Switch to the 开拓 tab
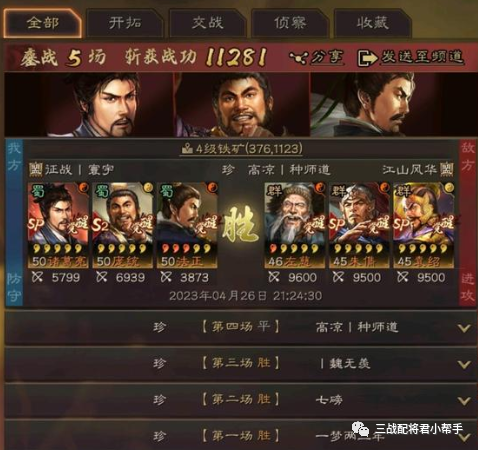Image resolution: width=478 pixels, height=450 pixels. point(125,23)
